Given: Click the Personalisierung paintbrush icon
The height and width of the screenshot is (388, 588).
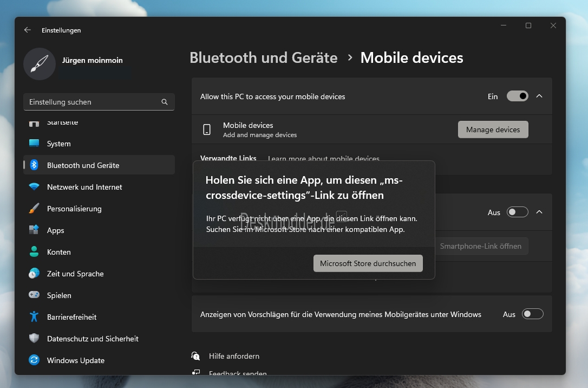Looking at the screenshot, I should pos(34,208).
